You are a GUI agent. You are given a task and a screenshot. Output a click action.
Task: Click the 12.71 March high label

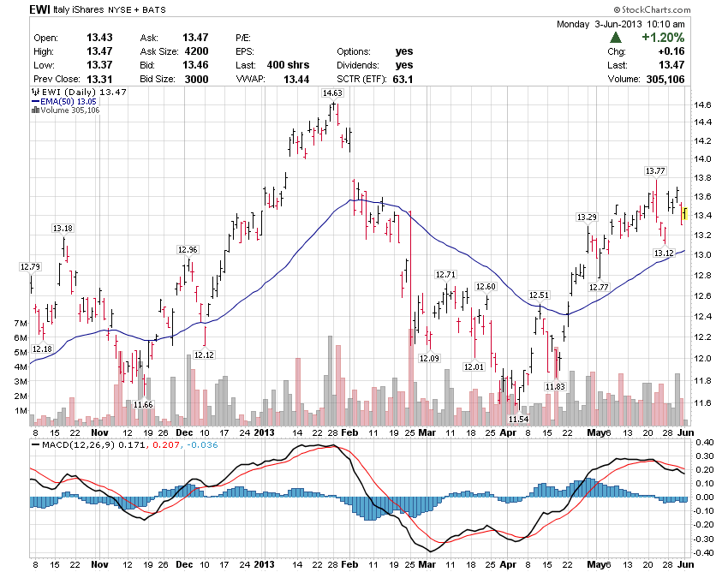(445, 274)
